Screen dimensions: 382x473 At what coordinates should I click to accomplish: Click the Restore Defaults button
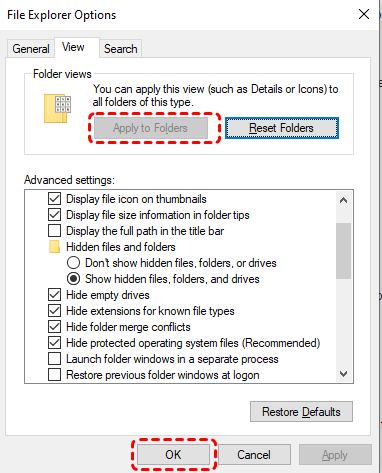click(301, 412)
